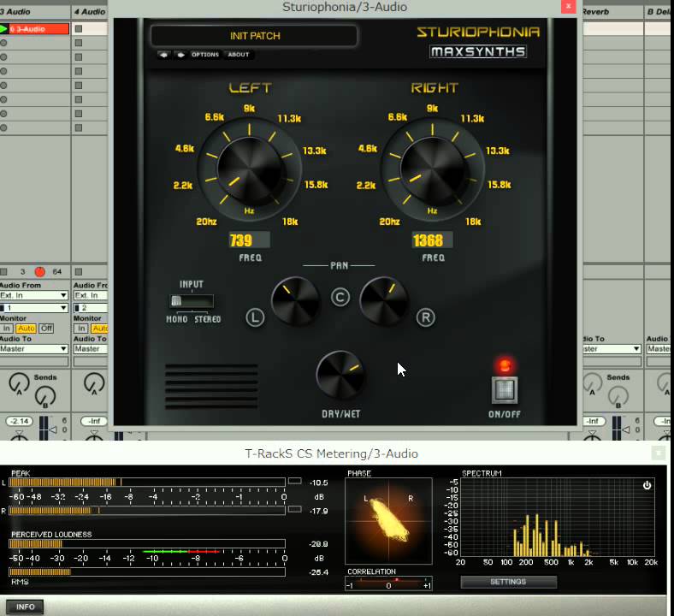The width and height of the screenshot is (674, 616).
Task: Reset the L peak hold indicator
Action: (294, 481)
